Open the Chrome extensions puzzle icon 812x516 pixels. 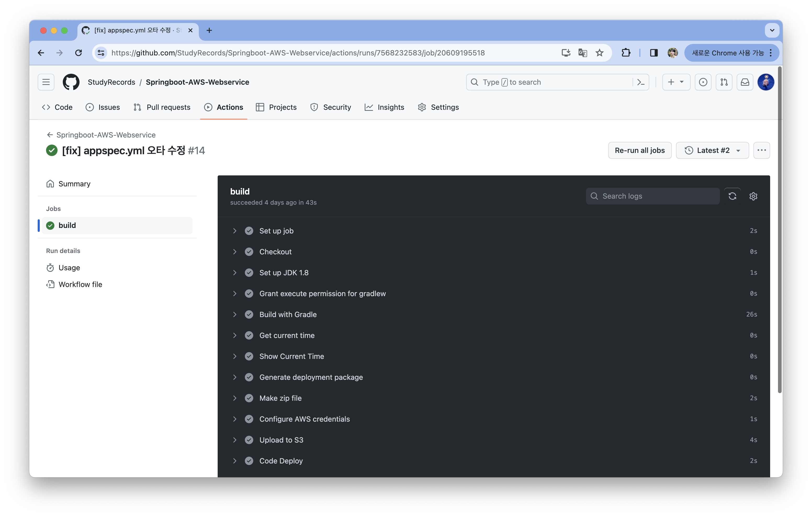[626, 53]
